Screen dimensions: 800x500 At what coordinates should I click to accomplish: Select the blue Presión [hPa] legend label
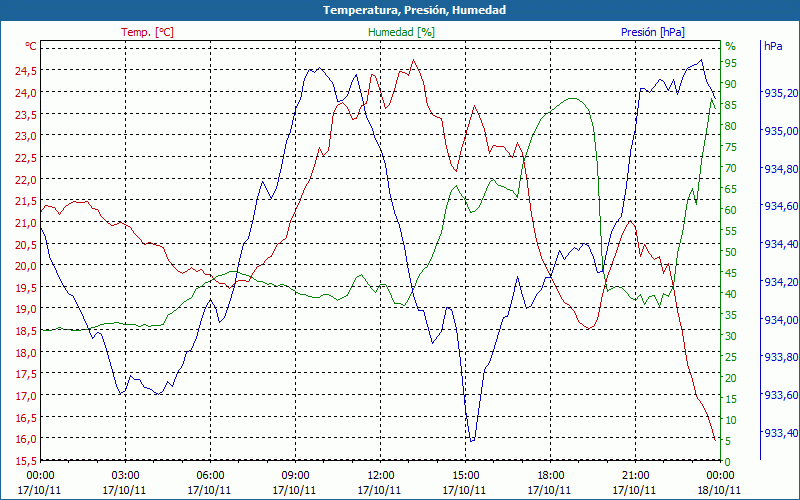pyautogui.click(x=653, y=32)
